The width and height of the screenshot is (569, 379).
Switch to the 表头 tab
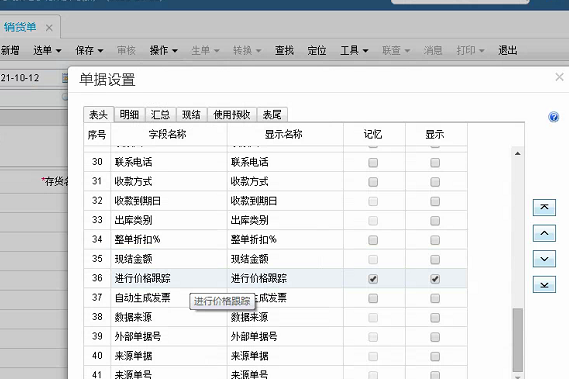[x=98, y=115]
